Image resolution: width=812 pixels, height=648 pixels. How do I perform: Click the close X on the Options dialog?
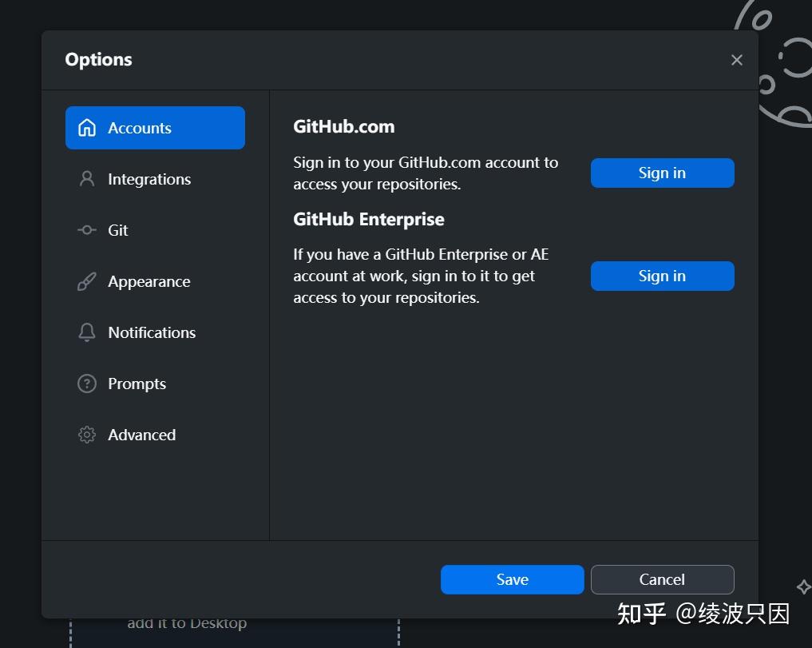click(736, 59)
